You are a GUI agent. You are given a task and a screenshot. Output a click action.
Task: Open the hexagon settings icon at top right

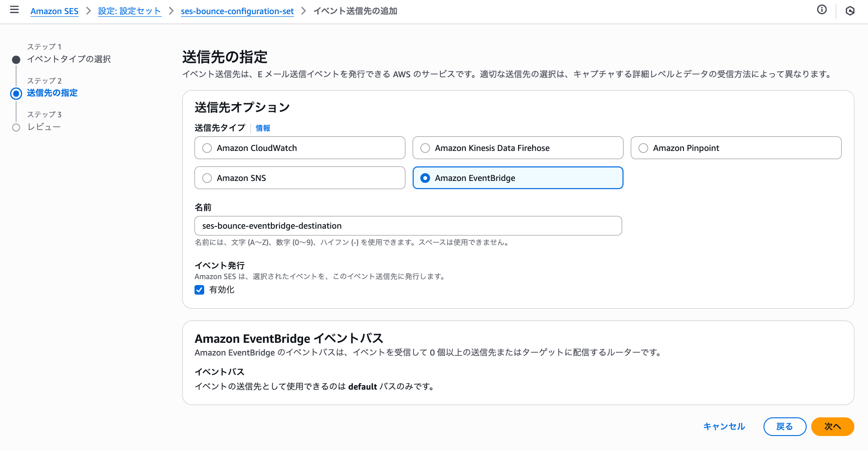[x=850, y=10]
